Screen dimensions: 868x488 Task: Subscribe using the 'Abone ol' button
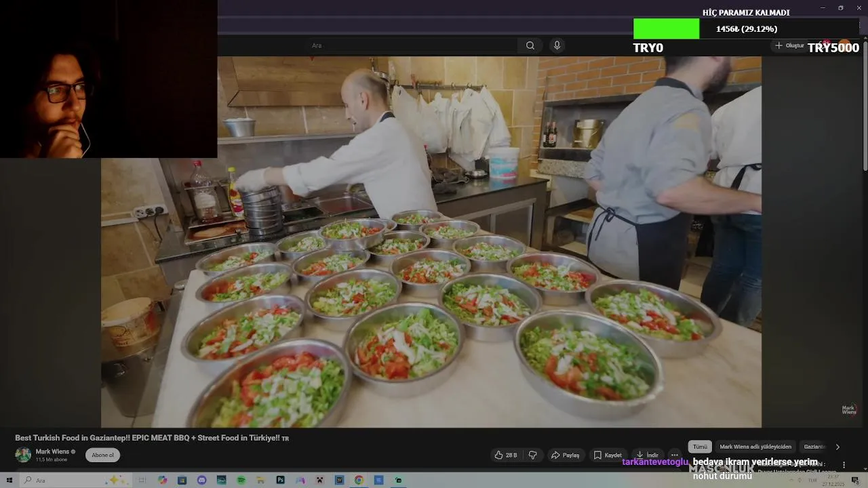coord(102,455)
